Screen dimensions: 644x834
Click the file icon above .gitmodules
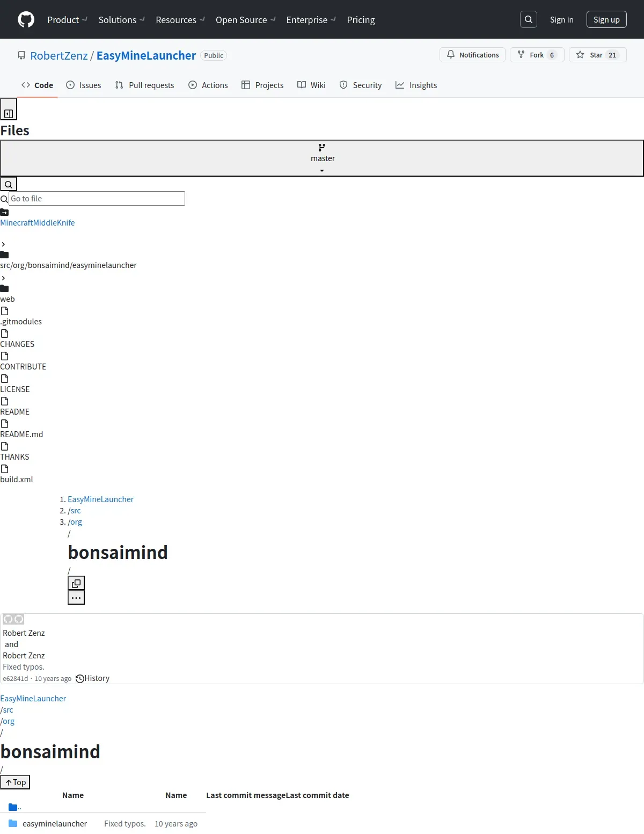coord(4,311)
